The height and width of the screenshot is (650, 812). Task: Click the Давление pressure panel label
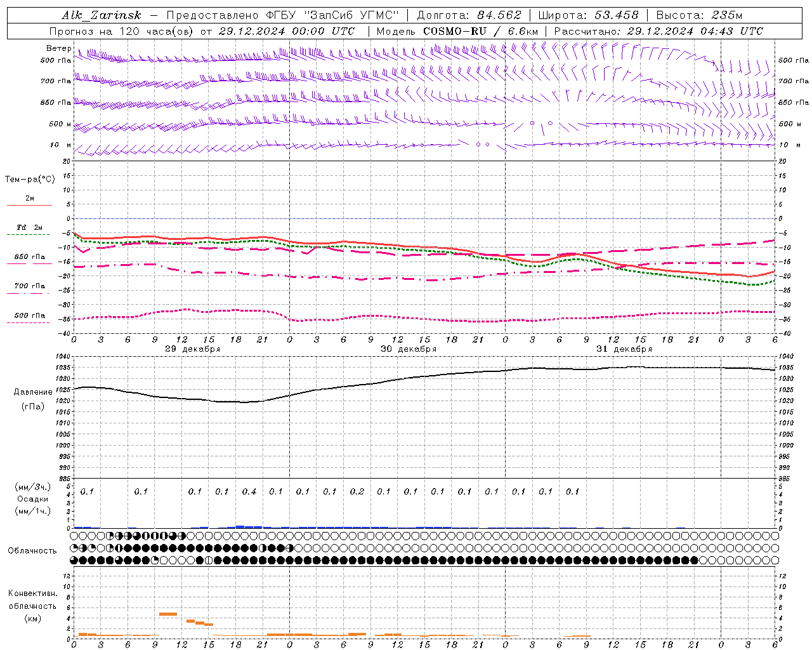click(33, 392)
